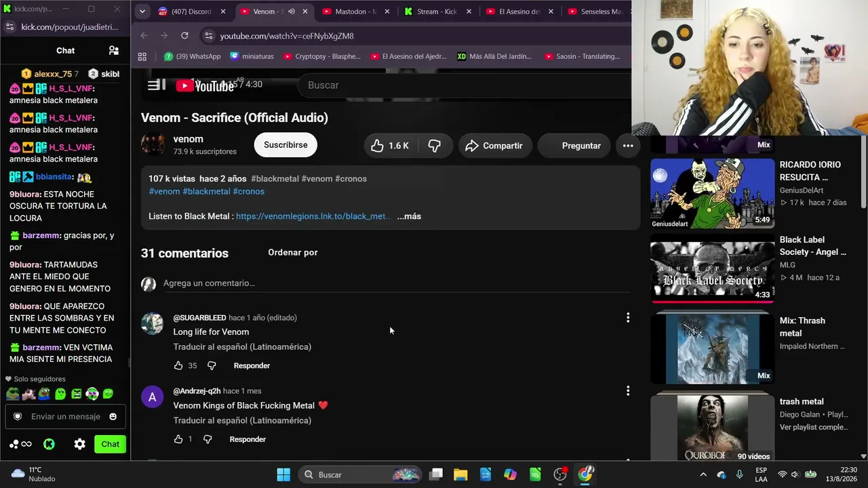The image size is (868, 488).
Task: Send message with green Chat button
Action: click(111, 444)
